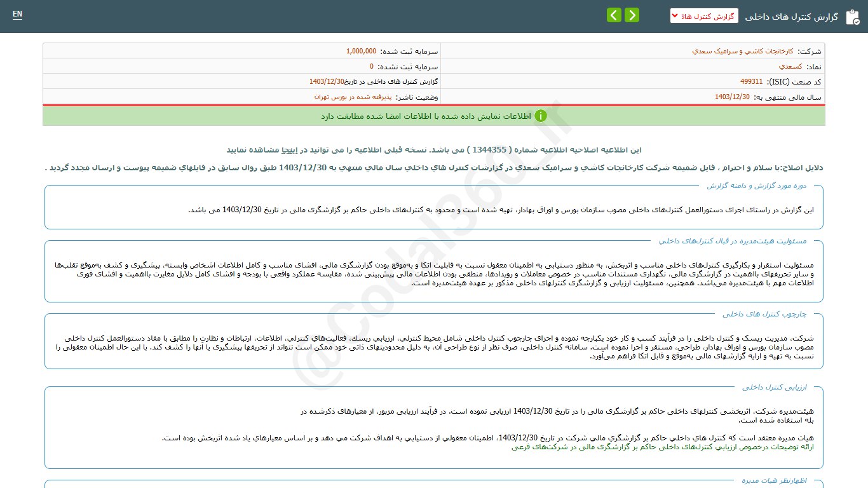Select the مسئولیت هیئت‌مدیره section heading
Viewport: 868px width, 488px height.
pos(732,241)
